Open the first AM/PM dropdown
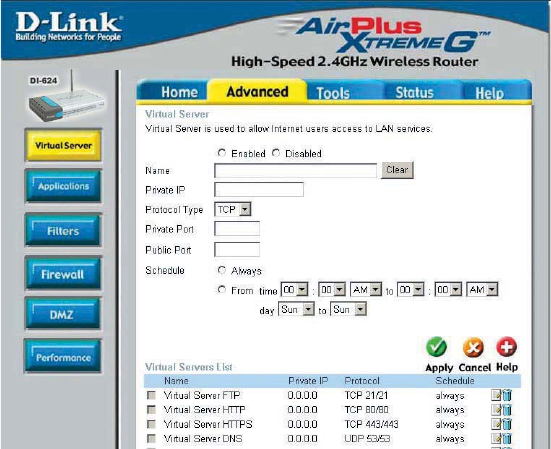The image size is (551, 449). [x=366, y=290]
